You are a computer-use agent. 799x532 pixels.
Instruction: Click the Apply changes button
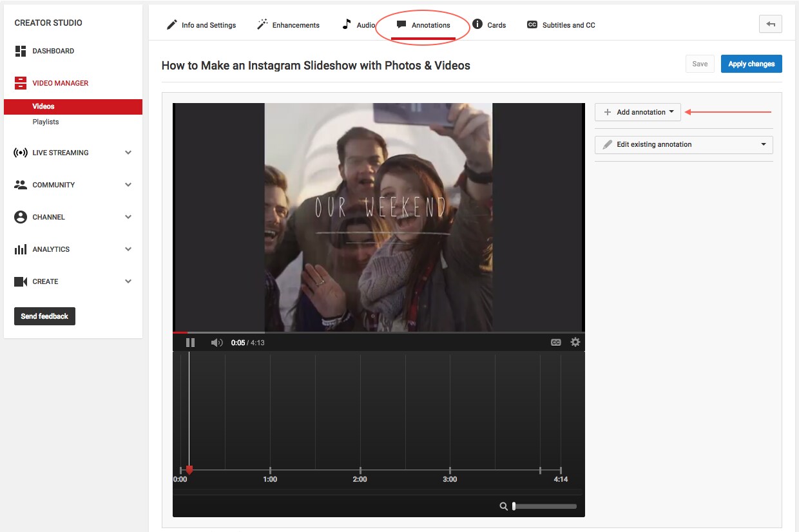[x=751, y=64]
